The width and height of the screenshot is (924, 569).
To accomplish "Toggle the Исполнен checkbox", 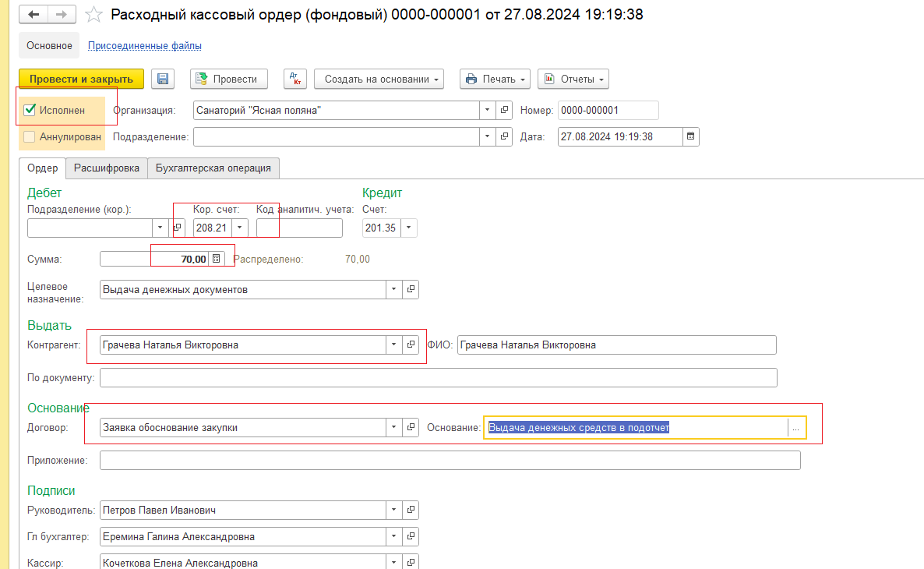I will pos(30,110).
